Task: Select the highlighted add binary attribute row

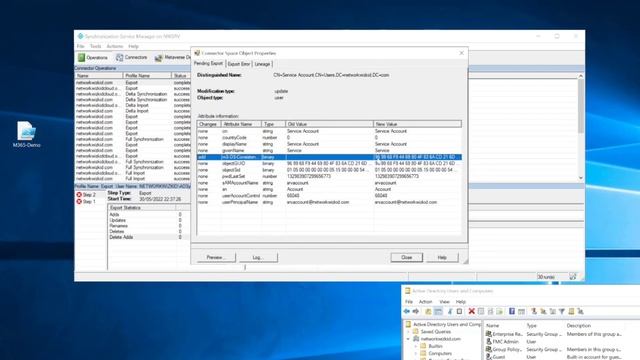Action: click(x=329, y=157)
